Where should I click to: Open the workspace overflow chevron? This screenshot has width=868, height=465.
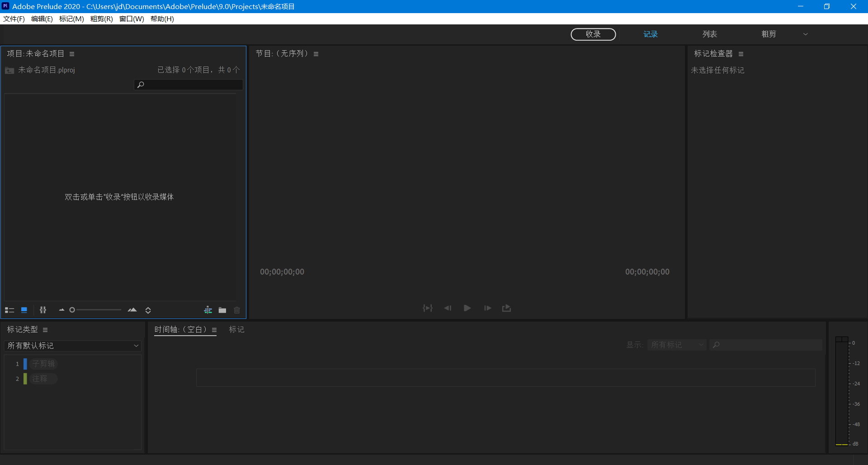(805, 34)
